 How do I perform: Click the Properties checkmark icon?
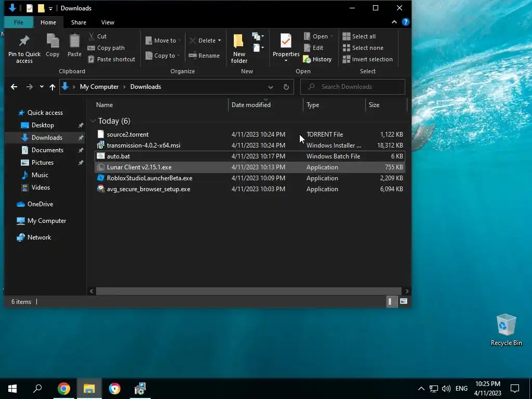pos(286,41)
